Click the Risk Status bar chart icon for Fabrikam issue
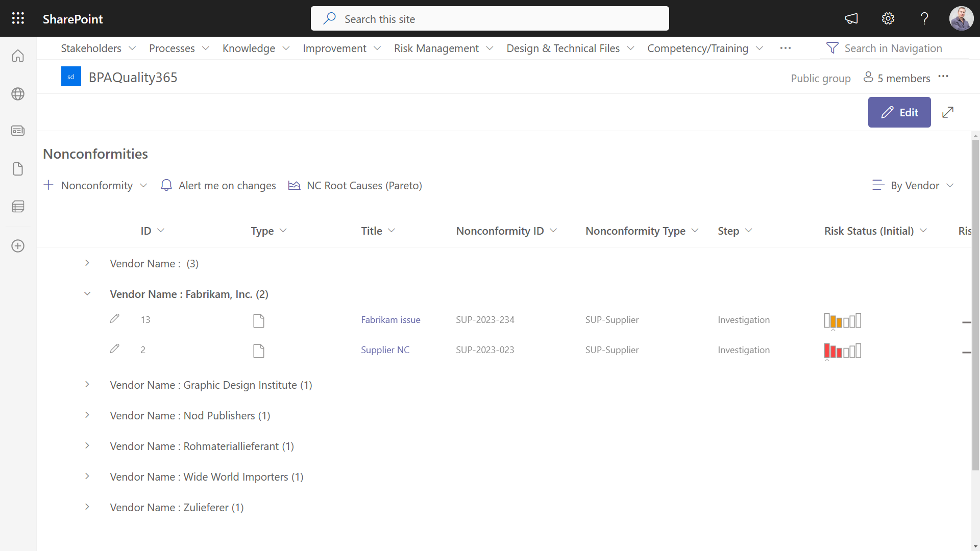This screenshot has height=551, width=980. [x=842, y=321]
